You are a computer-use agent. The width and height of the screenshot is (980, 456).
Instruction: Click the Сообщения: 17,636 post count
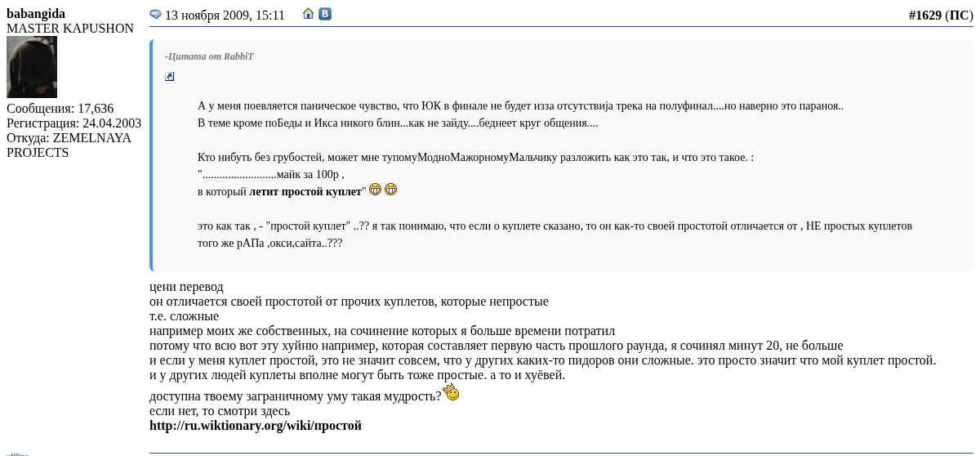[x=60, y=109]
